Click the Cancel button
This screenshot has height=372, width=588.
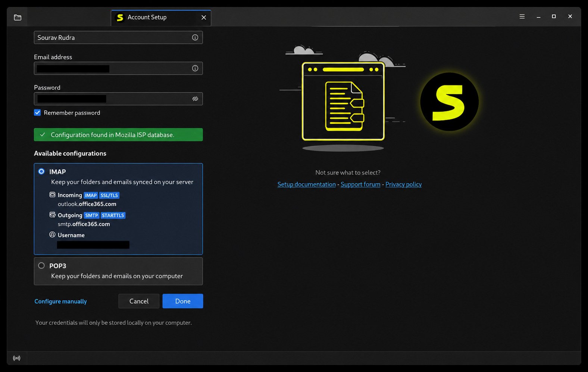click(x=139, y=301)
